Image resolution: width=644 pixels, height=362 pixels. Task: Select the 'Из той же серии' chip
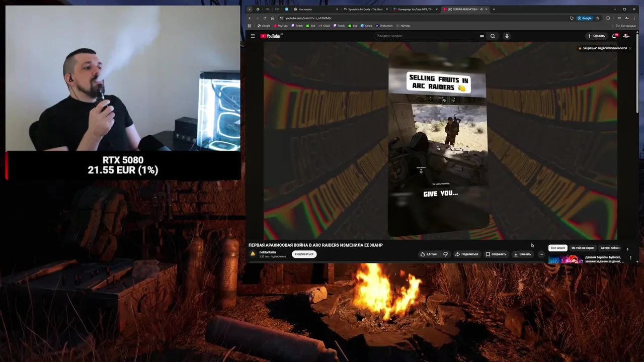(x=583, y=248)
